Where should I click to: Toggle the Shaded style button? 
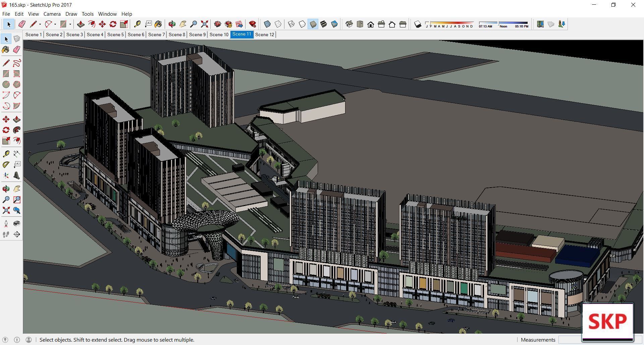tap(313, 24)
